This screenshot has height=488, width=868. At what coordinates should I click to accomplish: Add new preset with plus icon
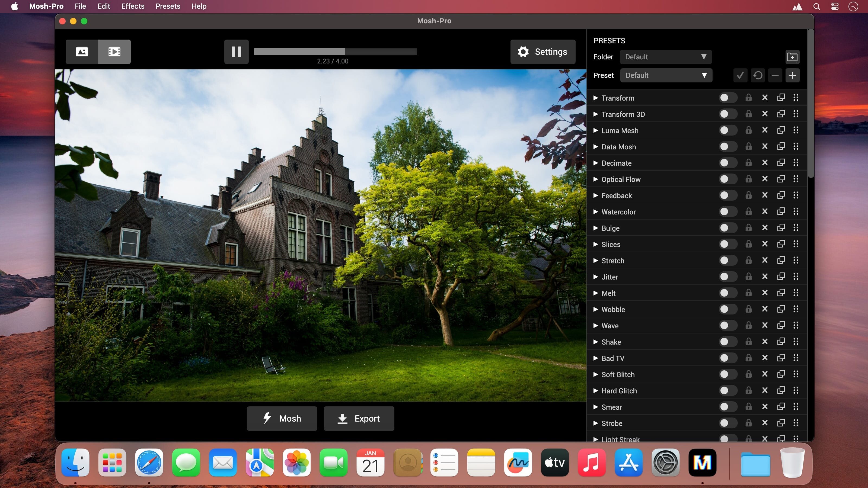point(792,75)
